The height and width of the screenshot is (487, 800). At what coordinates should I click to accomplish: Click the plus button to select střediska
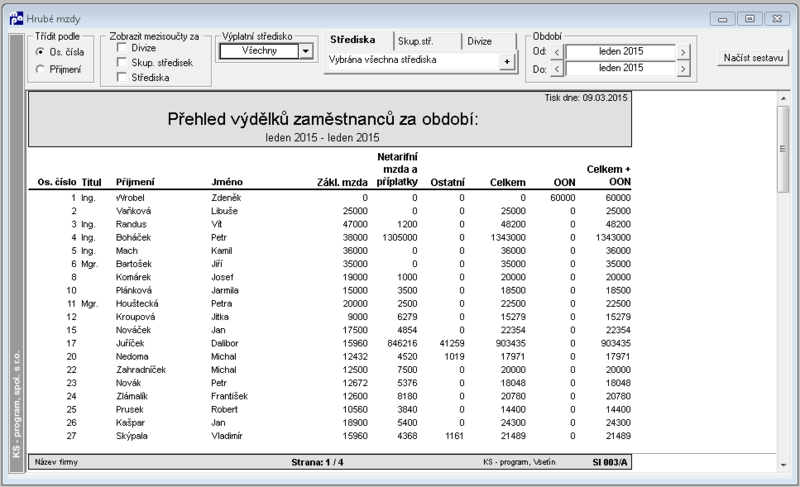[507, 62]
